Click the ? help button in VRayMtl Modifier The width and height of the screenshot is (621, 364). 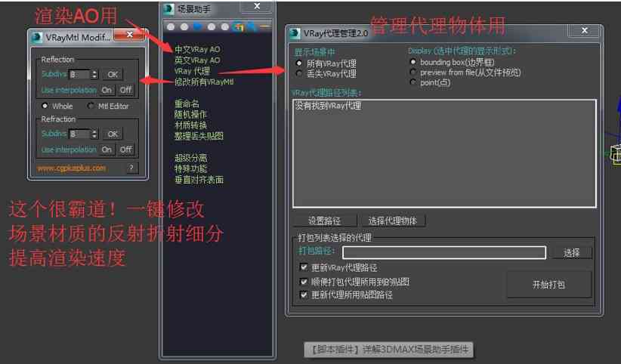pos(131,168)
